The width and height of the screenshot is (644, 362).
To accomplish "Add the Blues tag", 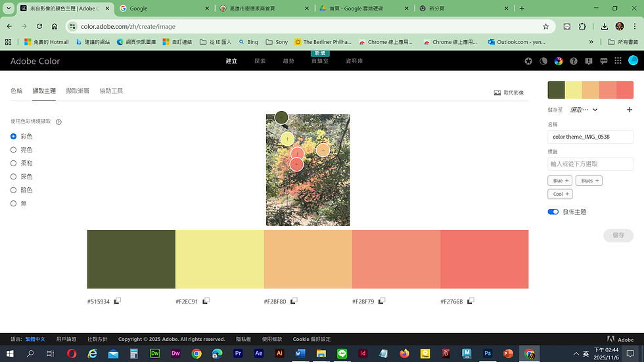I will pos(589,181).
